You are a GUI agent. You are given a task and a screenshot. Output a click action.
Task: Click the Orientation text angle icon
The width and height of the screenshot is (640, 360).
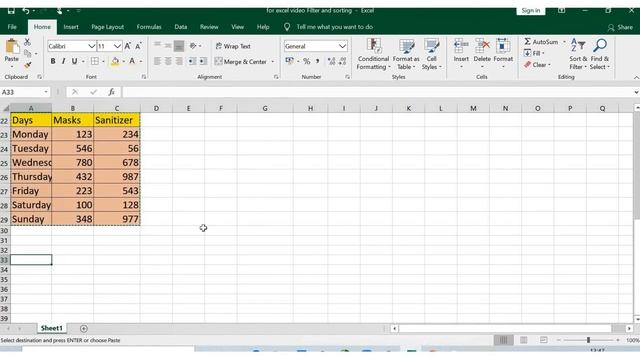193,46
